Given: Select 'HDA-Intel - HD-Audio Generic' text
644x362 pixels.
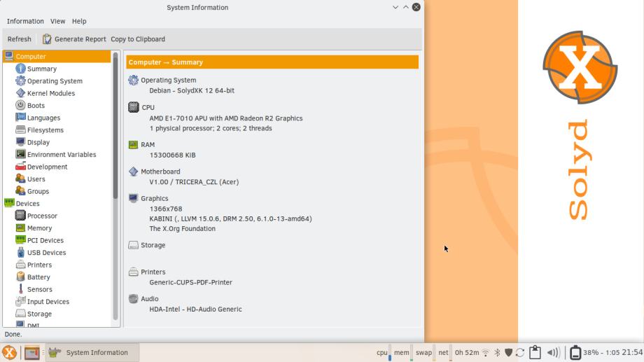Looking at the screenshot, I should pyautogui.click(x=195, y=309).
